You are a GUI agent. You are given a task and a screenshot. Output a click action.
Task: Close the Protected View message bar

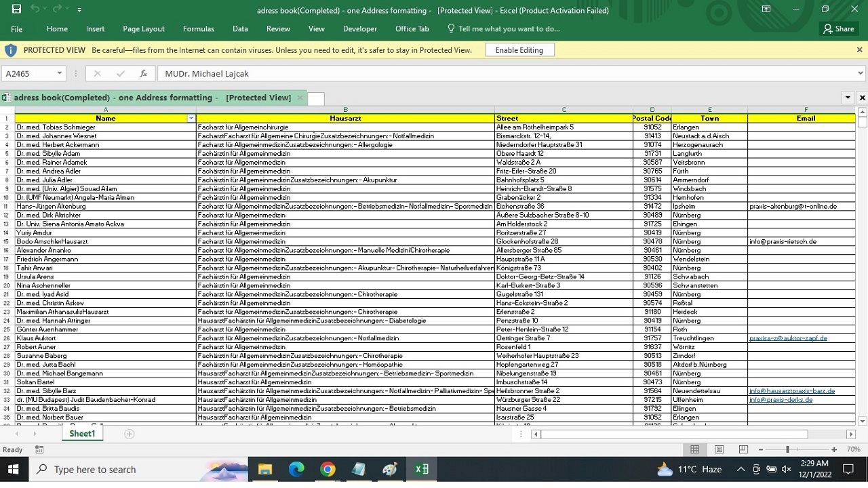pyautogui.click(x=859, y=50)
